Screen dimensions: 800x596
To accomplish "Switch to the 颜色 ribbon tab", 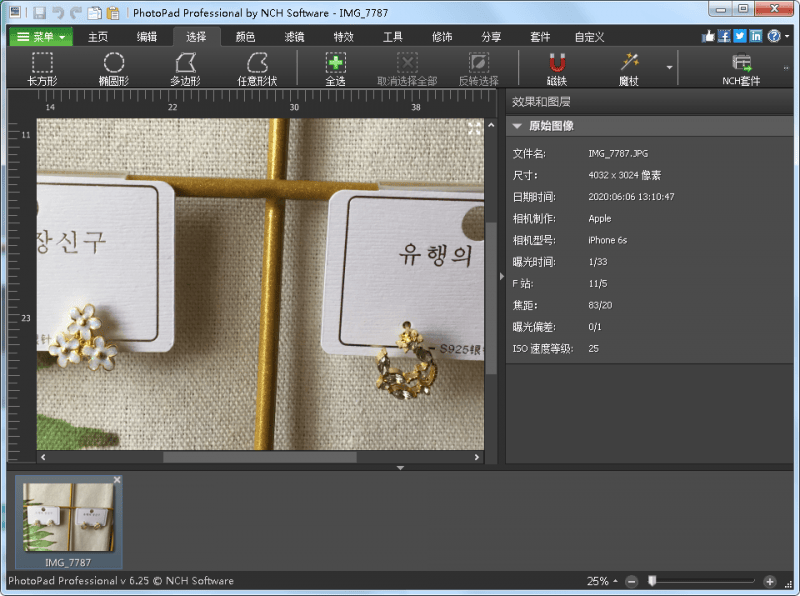I will tap(245, 36).
